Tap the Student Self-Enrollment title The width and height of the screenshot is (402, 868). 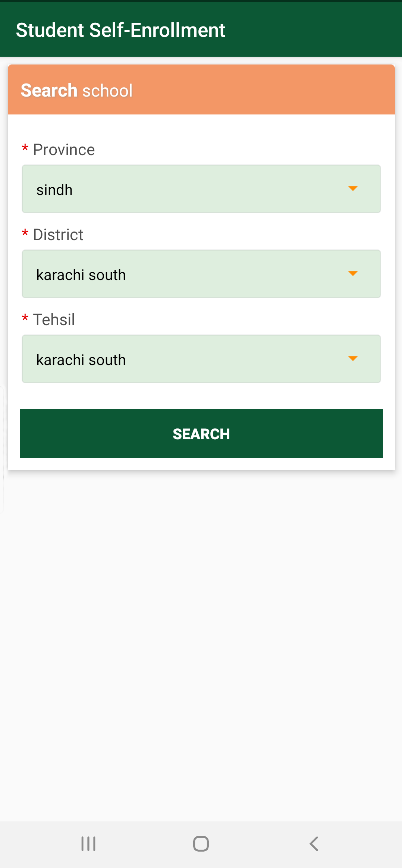120,30
